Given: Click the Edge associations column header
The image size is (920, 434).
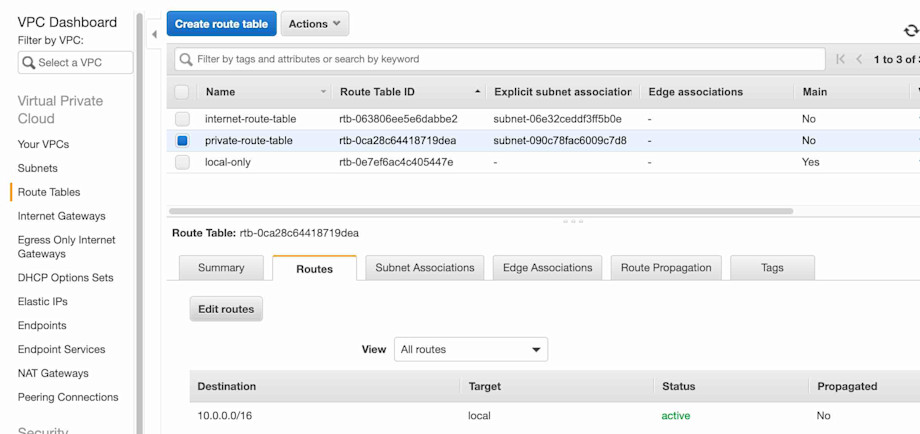Looking at the screenshot, I should click(x=695, y=92).
